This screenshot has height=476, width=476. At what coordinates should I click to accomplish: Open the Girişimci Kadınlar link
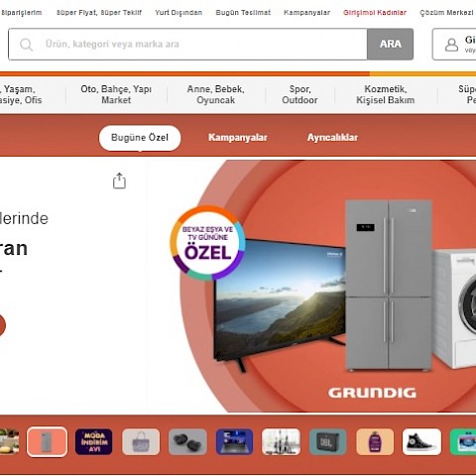coord(375,13)
